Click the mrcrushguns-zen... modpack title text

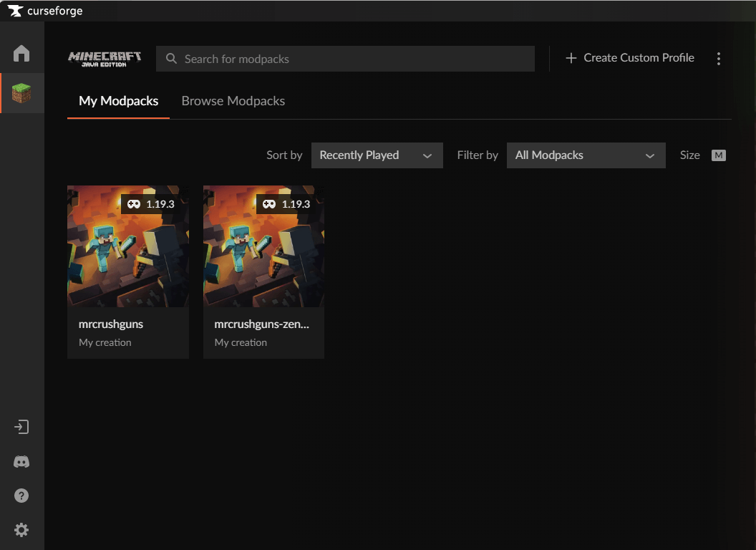[262, 324]
